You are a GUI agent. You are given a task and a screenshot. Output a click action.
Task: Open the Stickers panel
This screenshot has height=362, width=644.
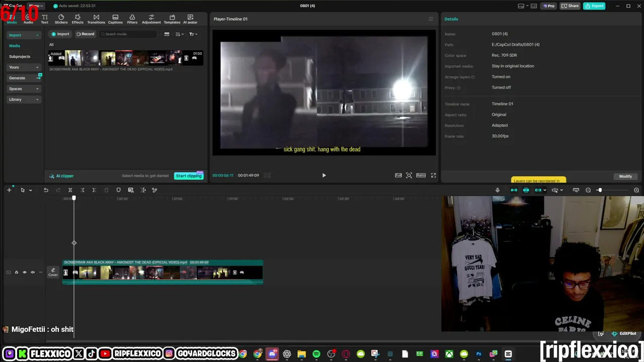pos(61,19)
